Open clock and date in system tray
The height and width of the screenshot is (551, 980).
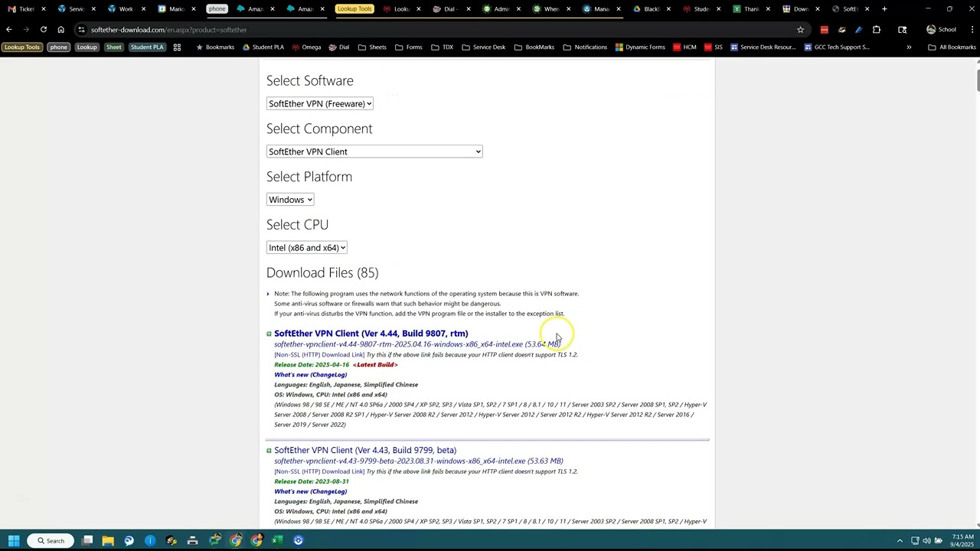coord(963,540)
